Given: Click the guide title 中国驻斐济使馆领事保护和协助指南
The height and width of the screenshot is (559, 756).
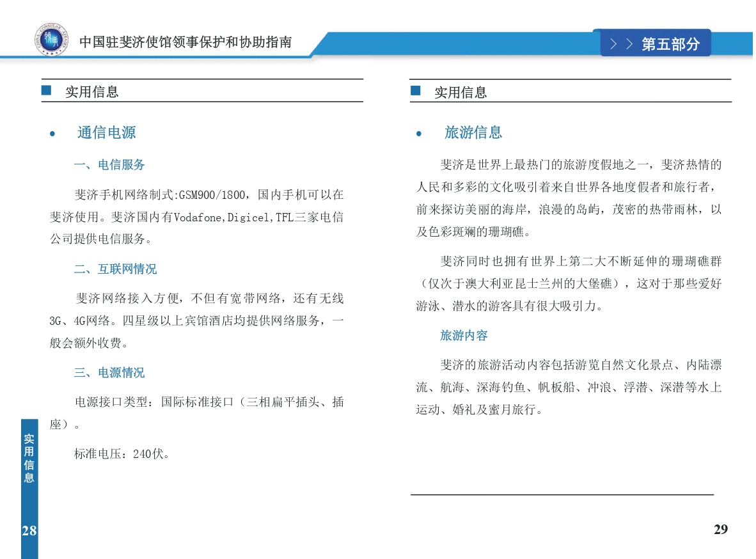Looking at the screenshot, I should (185, 42).
